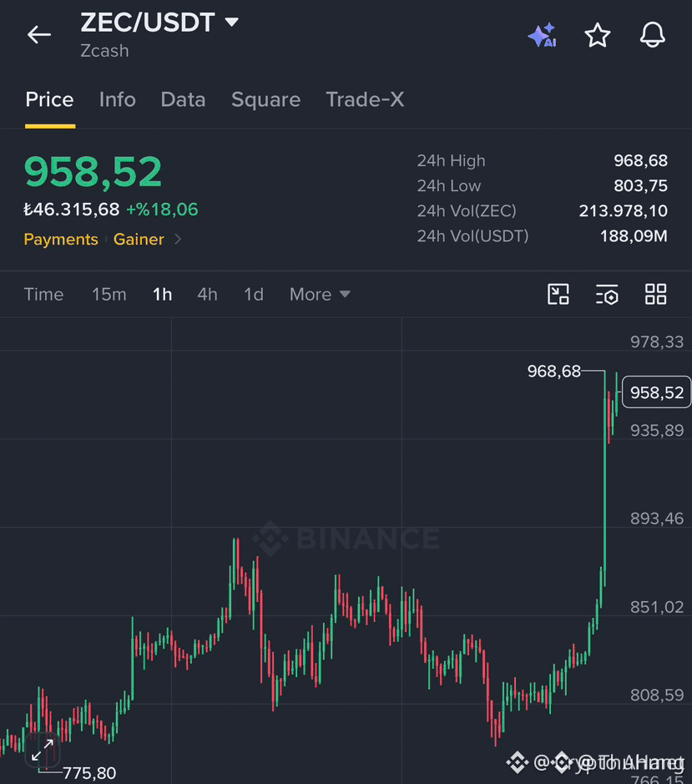Select the 4h chart interval
Screen dimensions: 692x784
(208, 295)
